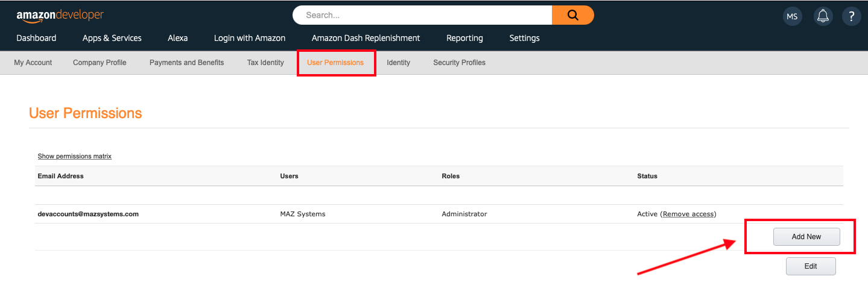Click the Status column header
Viewport: 868px width, 291px height.
pos(647,176)
